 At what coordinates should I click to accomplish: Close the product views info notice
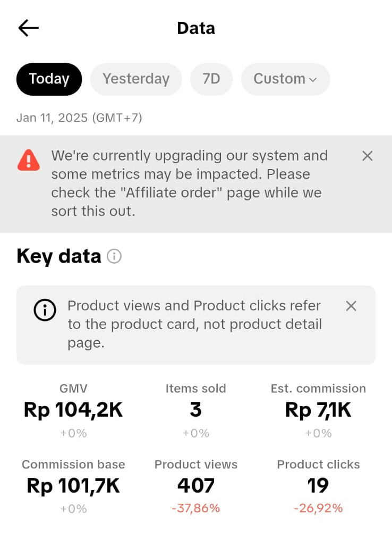click(x=351, y=306)
